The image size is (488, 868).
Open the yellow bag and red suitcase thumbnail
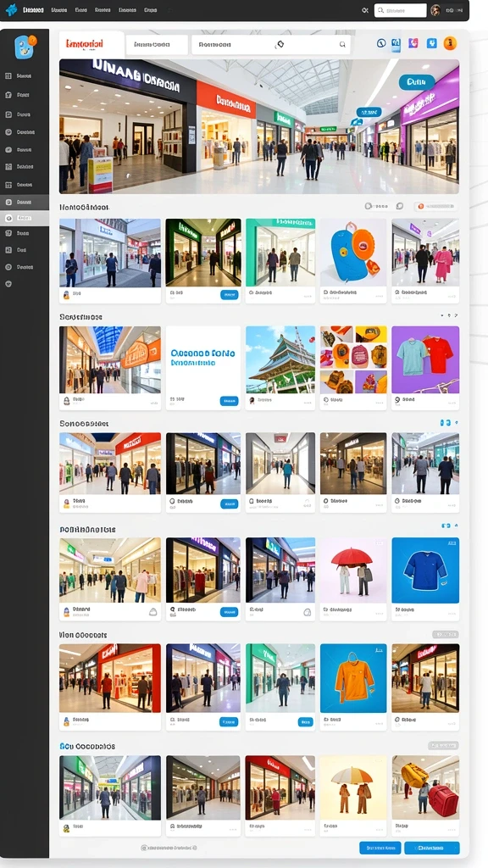425,787
